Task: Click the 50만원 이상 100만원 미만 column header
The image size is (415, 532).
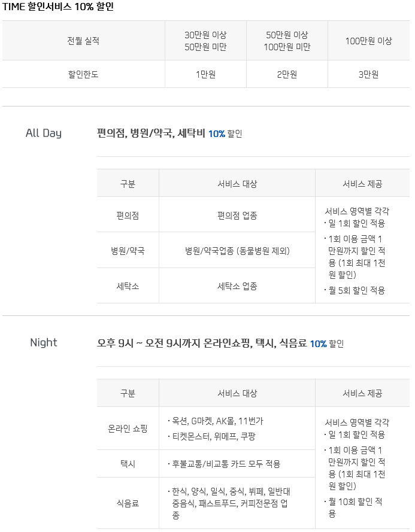Action: click(287, 41)
